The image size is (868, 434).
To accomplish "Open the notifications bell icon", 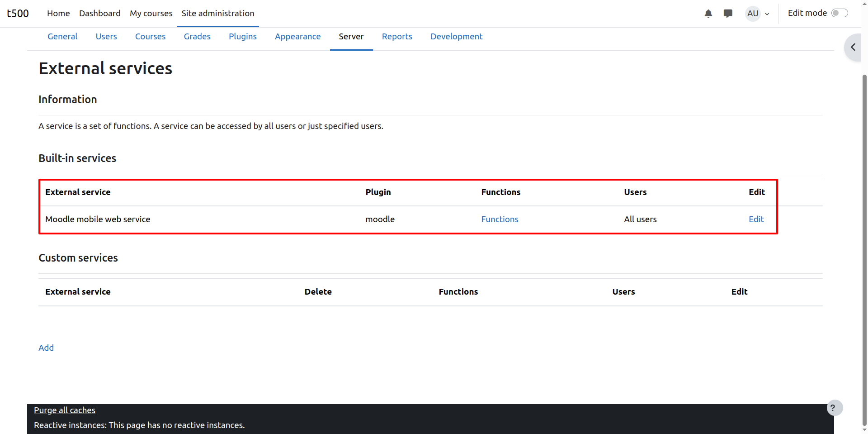I will (x=708, y=14).
